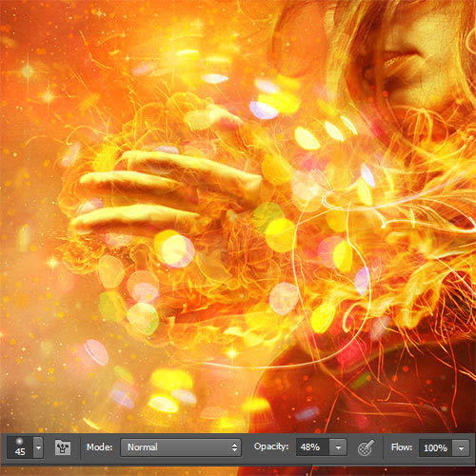Open the brush preset picker showing size 45

point(20,447)
